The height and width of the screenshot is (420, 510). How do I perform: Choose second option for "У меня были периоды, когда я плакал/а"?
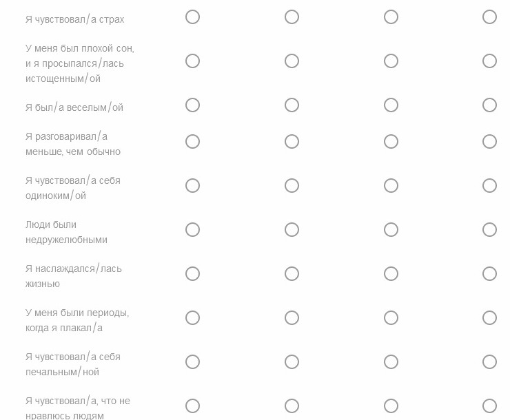292,318
